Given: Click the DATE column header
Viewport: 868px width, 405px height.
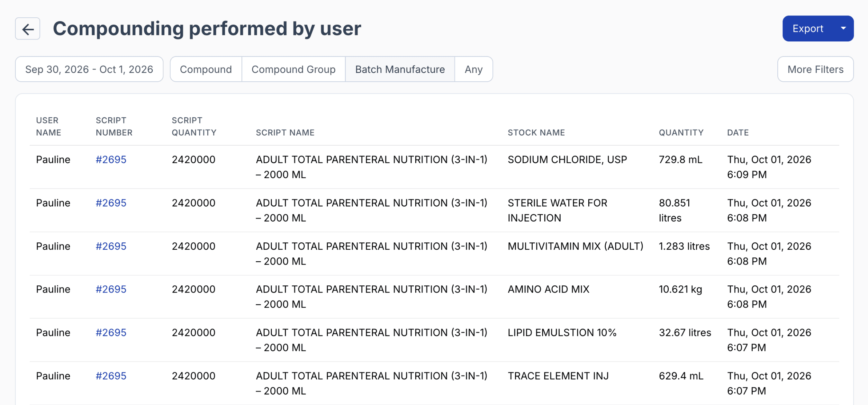Looking at the screenshot, I should click(737, 132).
